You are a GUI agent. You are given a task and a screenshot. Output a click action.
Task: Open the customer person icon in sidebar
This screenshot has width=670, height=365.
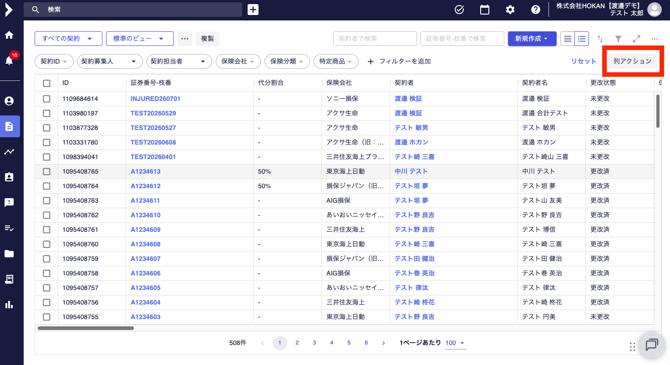click(x=9, y=101)
